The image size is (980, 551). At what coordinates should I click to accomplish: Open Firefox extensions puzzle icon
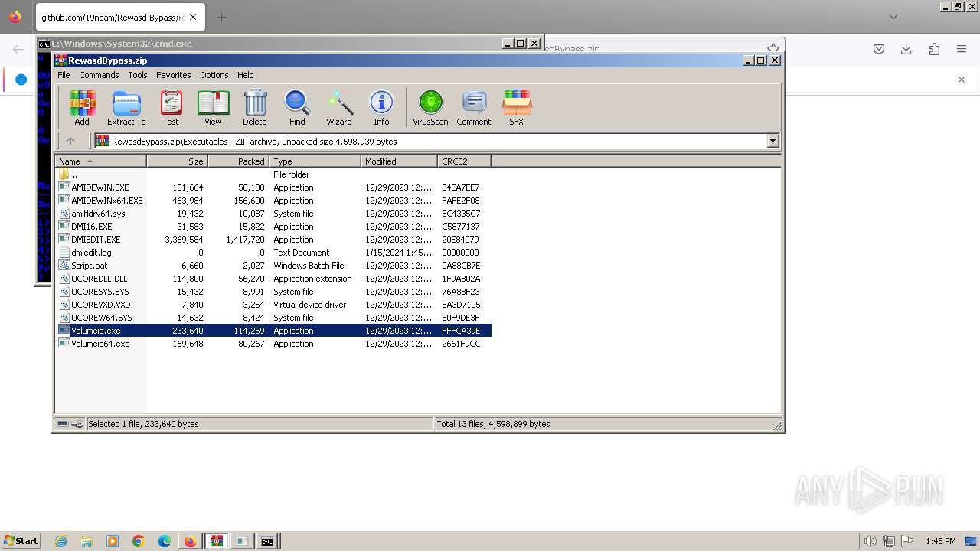[934, 49]
